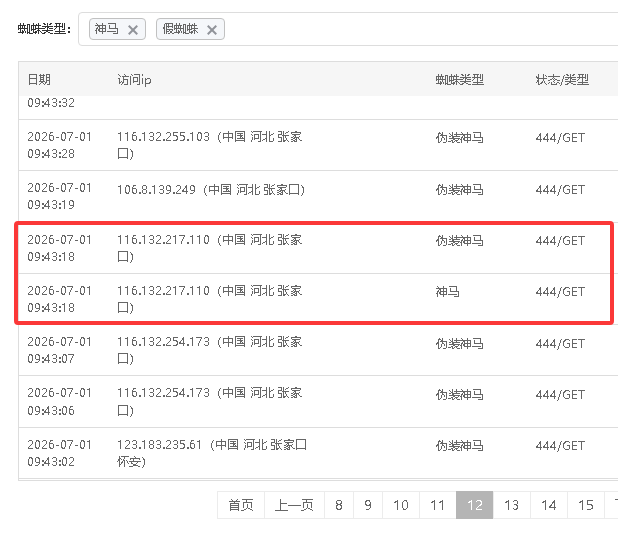Go to 上一页

[294, 505]
